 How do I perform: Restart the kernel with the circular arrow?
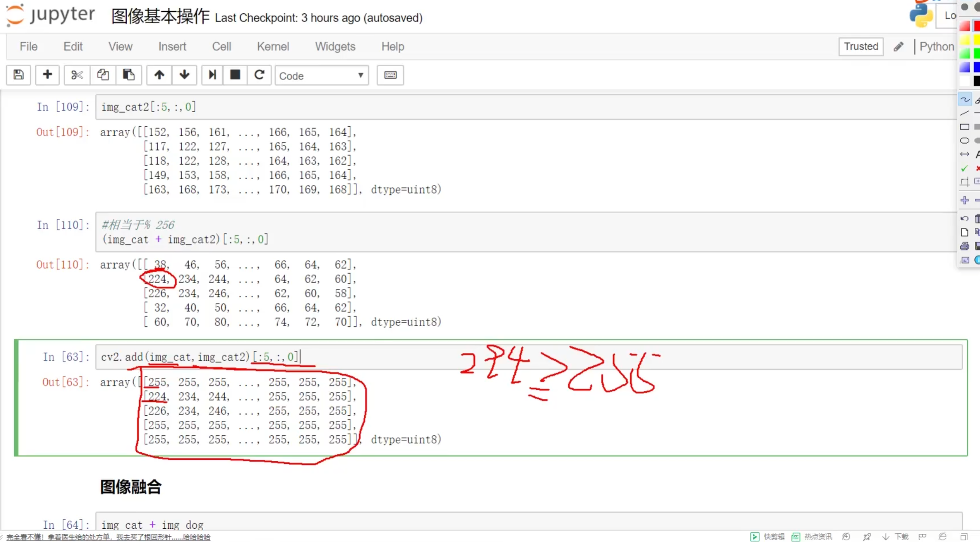coord(259,75)
